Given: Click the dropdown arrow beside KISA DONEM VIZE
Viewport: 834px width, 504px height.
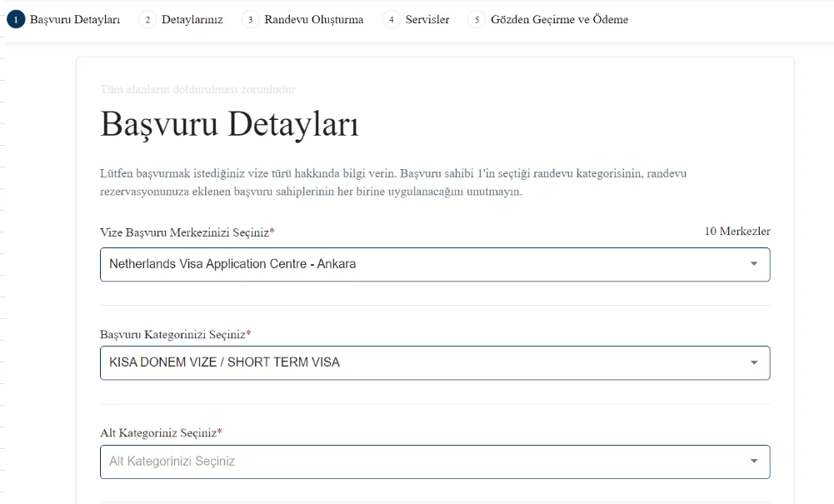Looking at the screenshot, I should pos(754,362).
